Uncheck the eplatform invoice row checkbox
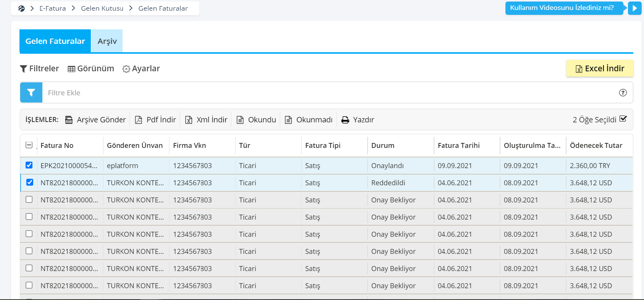Screen dimensions: 644x300 (29, 165)
